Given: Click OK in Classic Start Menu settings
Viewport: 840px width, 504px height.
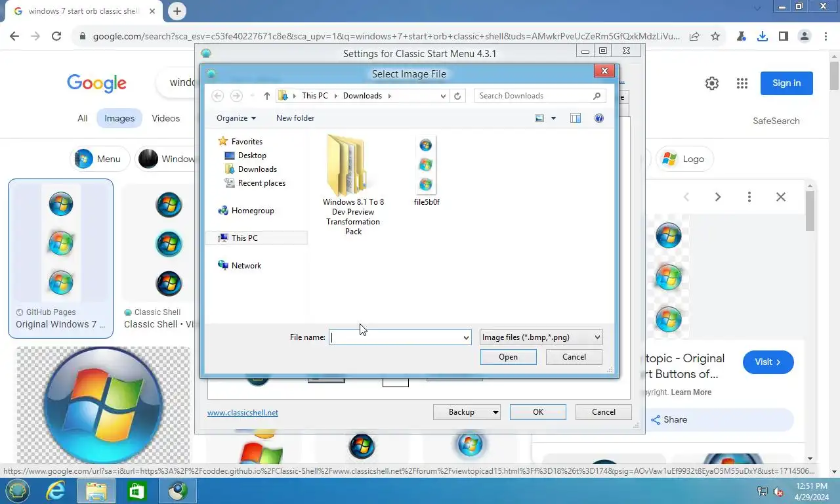Looking at the screenshot, I should coord(538,412).
